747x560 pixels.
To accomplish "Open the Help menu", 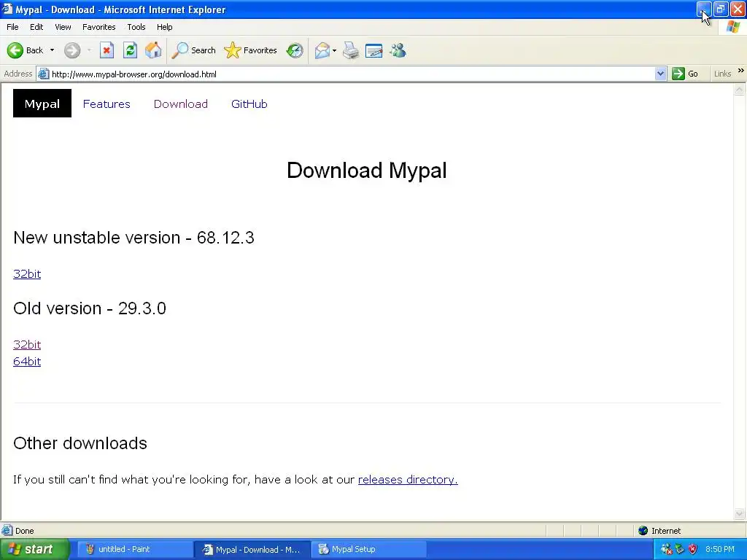I will [164, 27].
